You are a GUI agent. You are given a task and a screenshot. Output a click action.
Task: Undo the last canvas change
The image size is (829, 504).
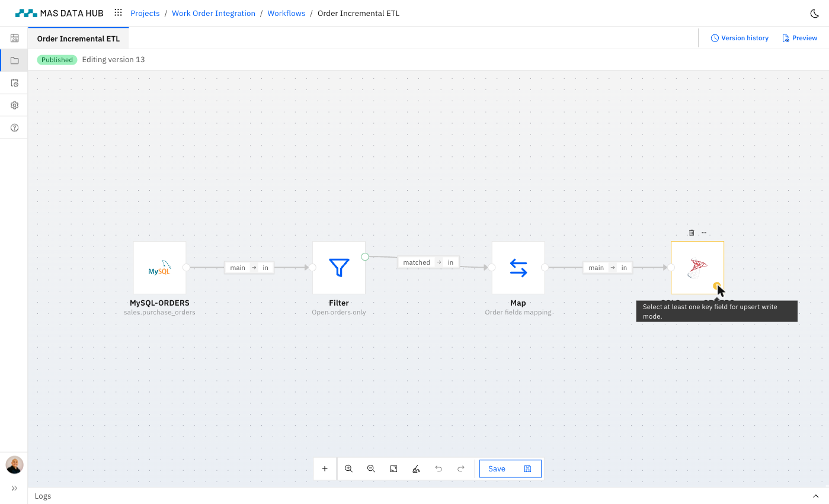coord(438,469)
